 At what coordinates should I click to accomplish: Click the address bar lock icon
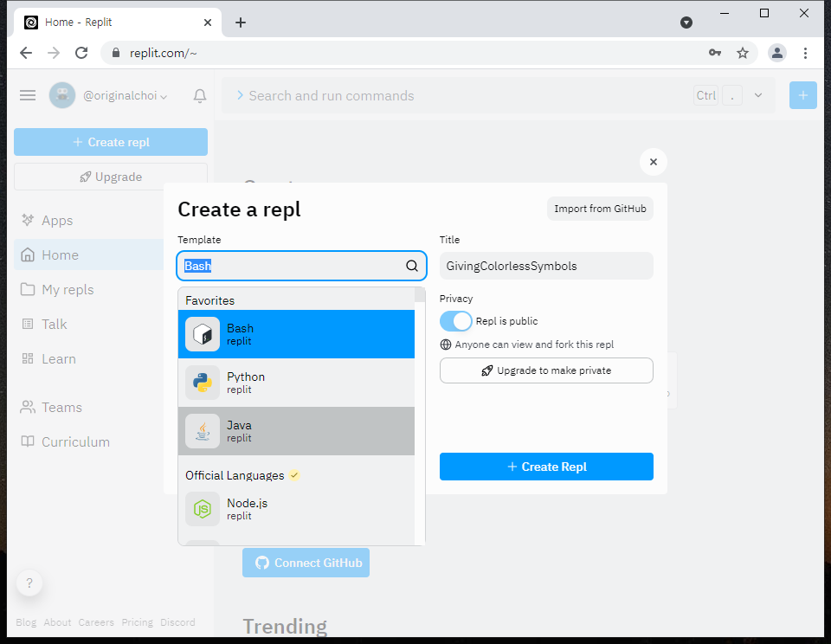click(x=116, y=53)
